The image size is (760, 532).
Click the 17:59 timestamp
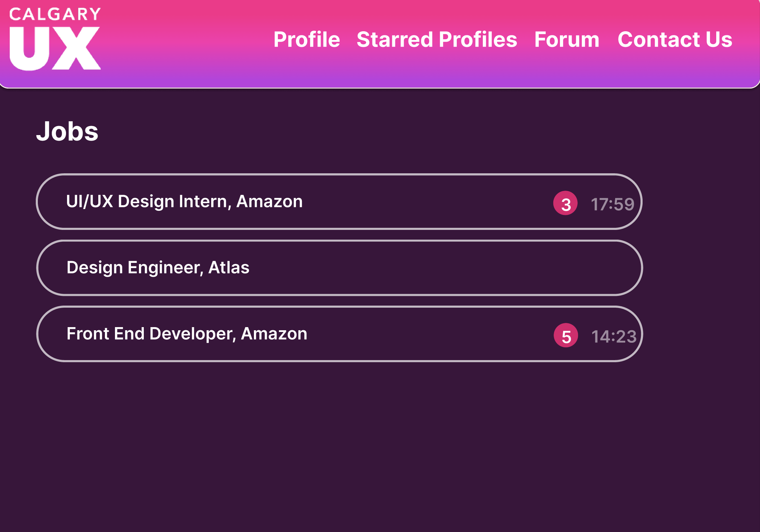click(613, 204)
